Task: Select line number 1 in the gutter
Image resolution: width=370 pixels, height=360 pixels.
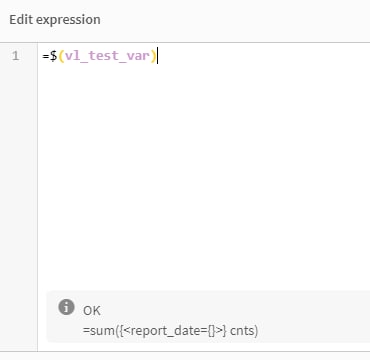Action: pyautogui.click(x=15, y=56)
